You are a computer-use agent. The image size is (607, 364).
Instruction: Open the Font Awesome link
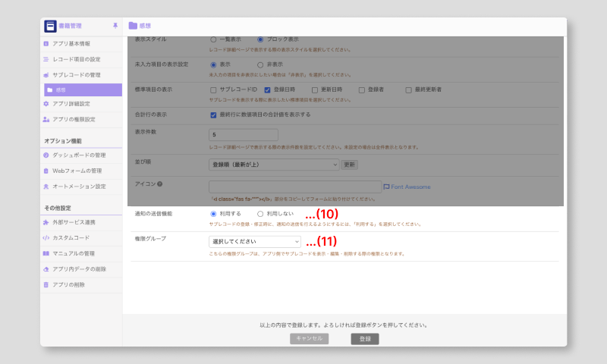410,187
